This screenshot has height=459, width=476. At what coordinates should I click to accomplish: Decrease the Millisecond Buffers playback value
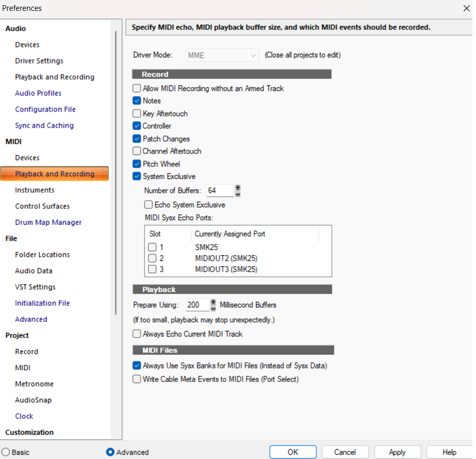213,308
